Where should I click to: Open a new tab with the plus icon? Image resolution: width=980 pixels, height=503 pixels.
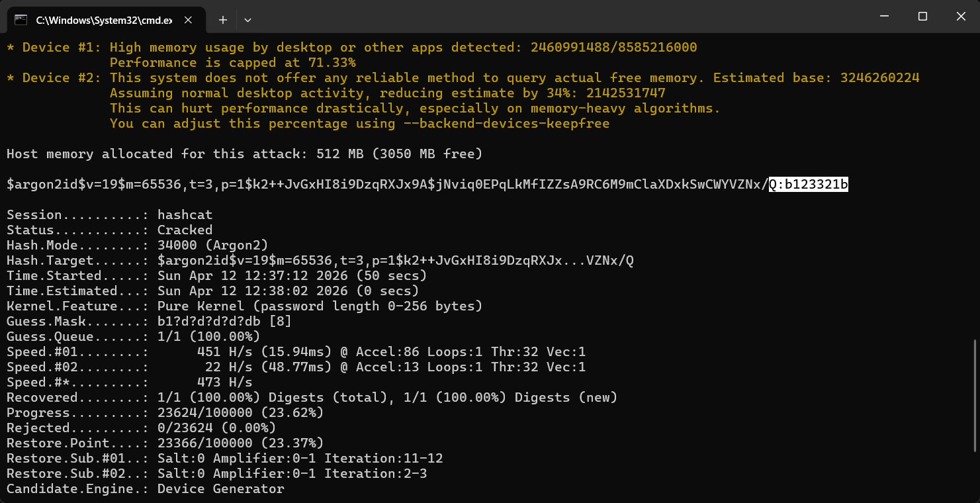223,20
